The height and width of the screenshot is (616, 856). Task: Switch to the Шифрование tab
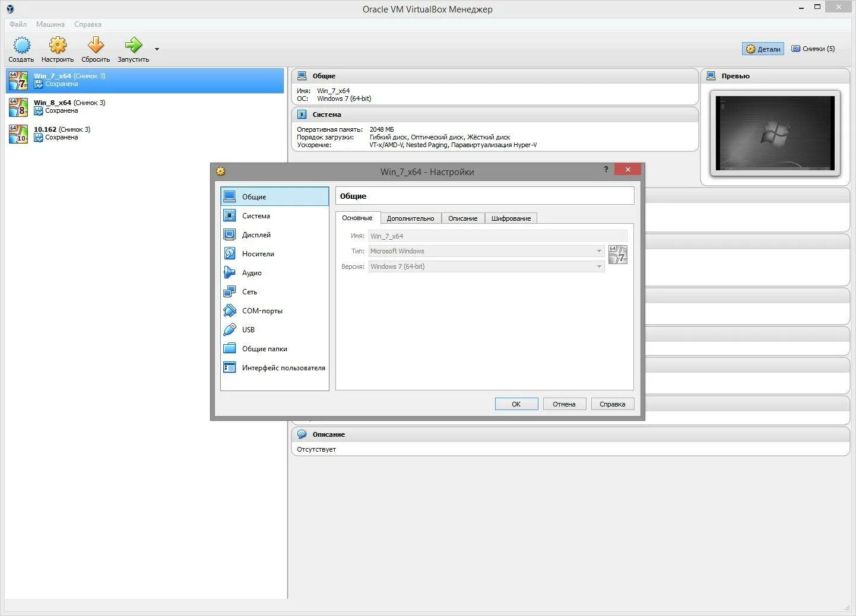511,218
